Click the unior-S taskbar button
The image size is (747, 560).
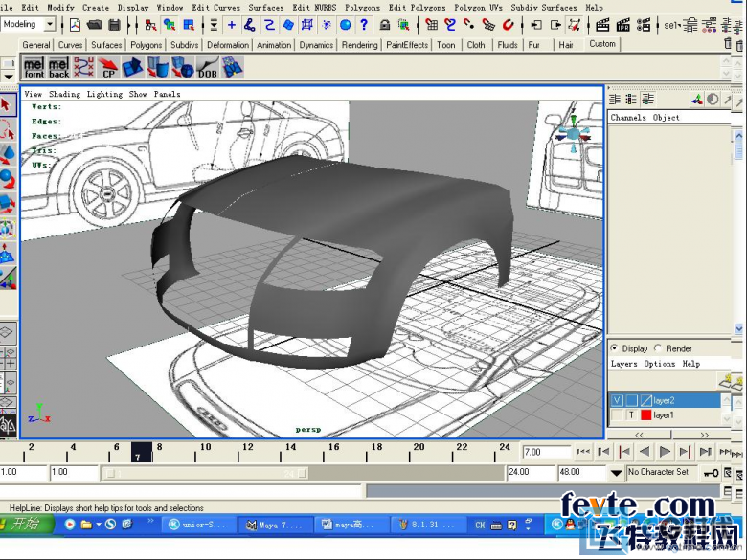[x=197, y=525]
